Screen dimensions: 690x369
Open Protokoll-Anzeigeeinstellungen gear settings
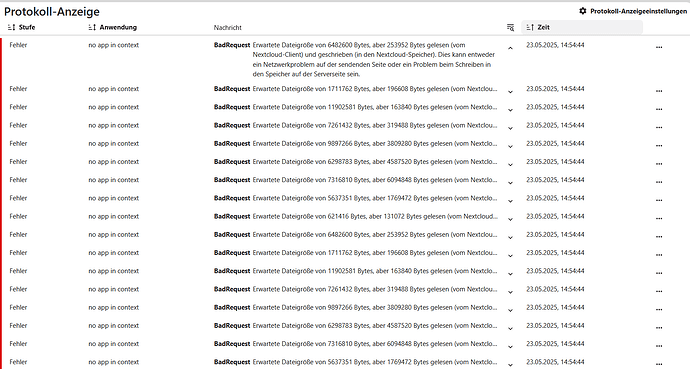click(583, 11)
